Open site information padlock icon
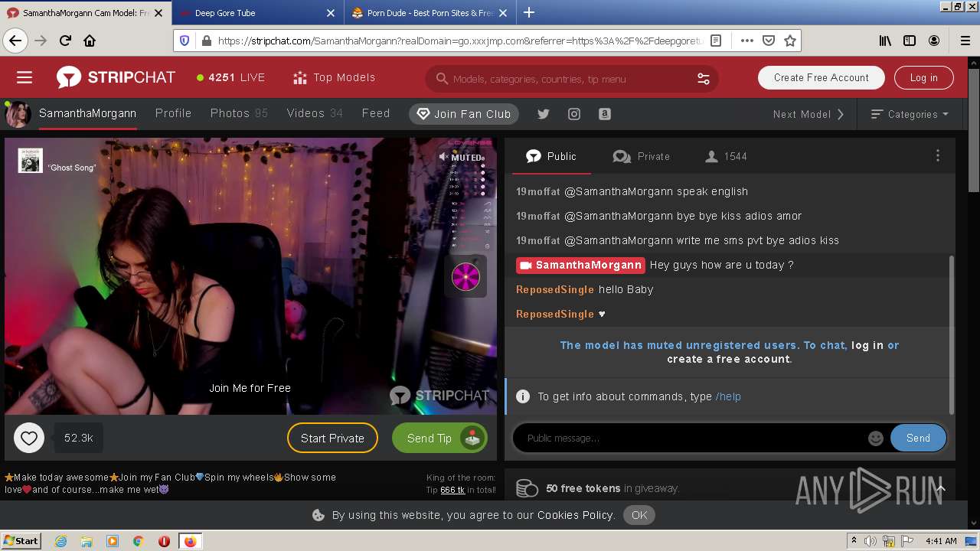The height and width of the screenshot is (551, 980). (x=205, y=41)
